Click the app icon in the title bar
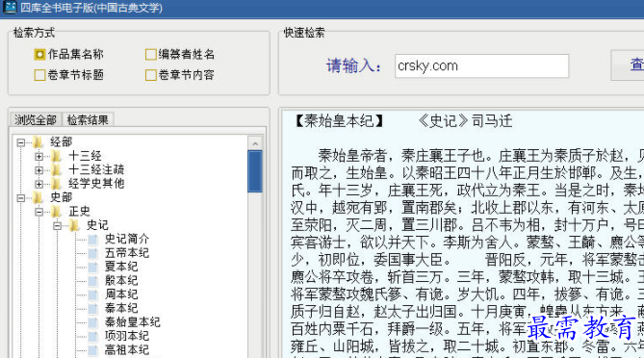This screenshot has height=358, width=644. (x=10, y=8)
